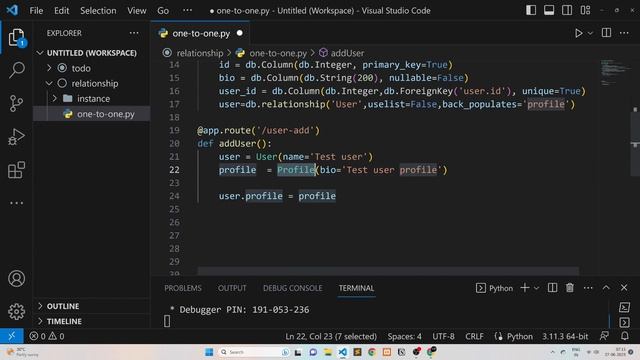Change end of line sequence CRLF
640x360 pixels.
tap(474, 336)
